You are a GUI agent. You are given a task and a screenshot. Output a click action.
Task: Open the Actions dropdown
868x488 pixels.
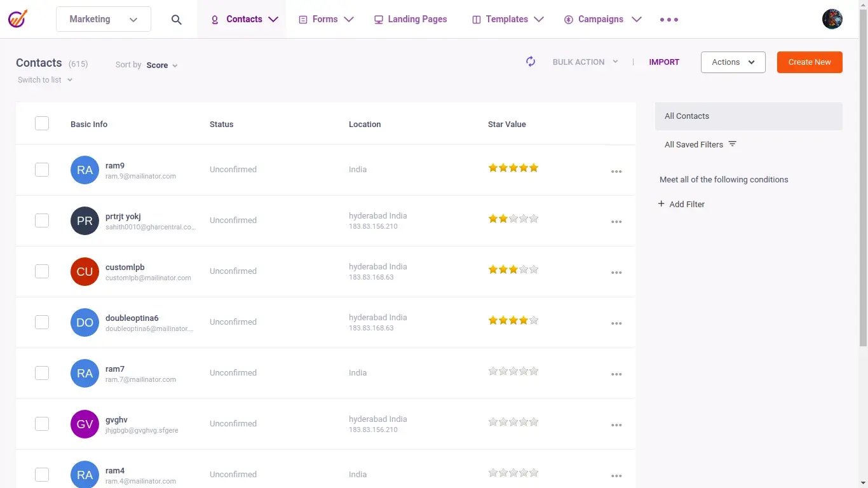[x=733, y=62]
